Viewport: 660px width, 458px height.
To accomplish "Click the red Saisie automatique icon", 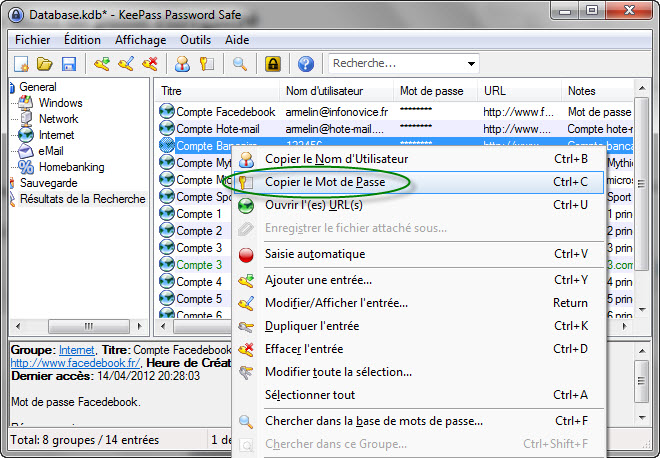I will pyautogui.click(x=246, y=255).
